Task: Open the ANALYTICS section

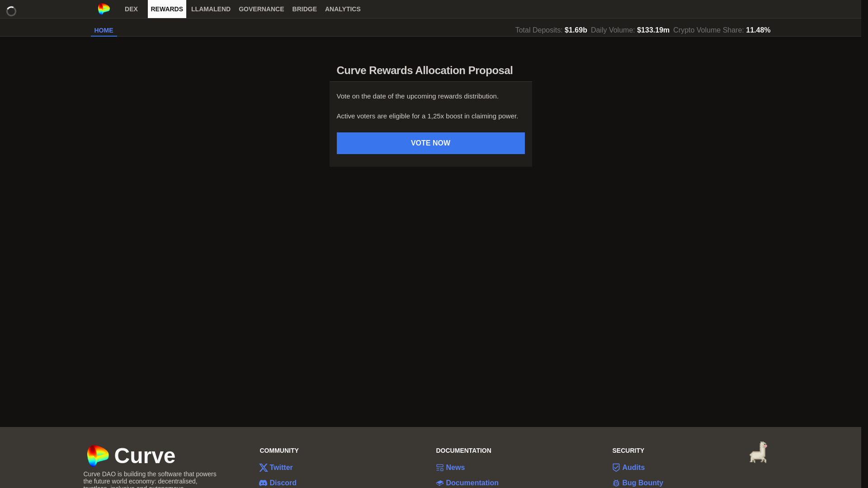Action: tap(343, 9)
